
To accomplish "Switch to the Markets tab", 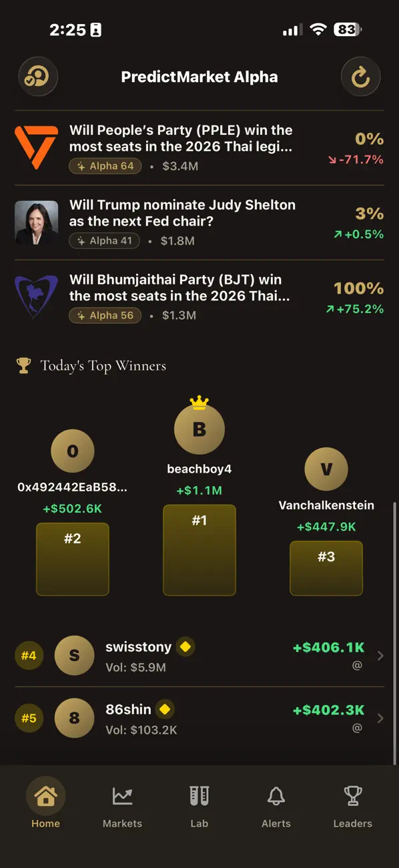I will (x=122, y=795).
